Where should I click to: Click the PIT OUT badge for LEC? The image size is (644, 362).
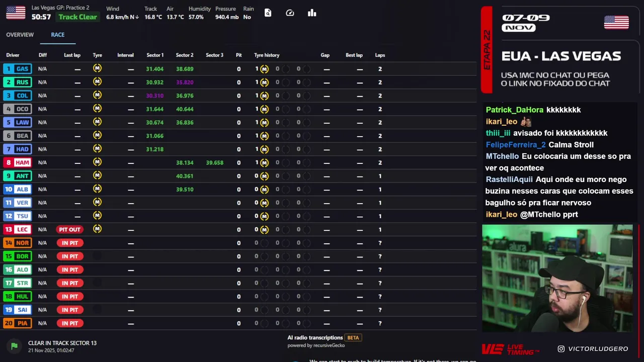[x=69, y=229]
